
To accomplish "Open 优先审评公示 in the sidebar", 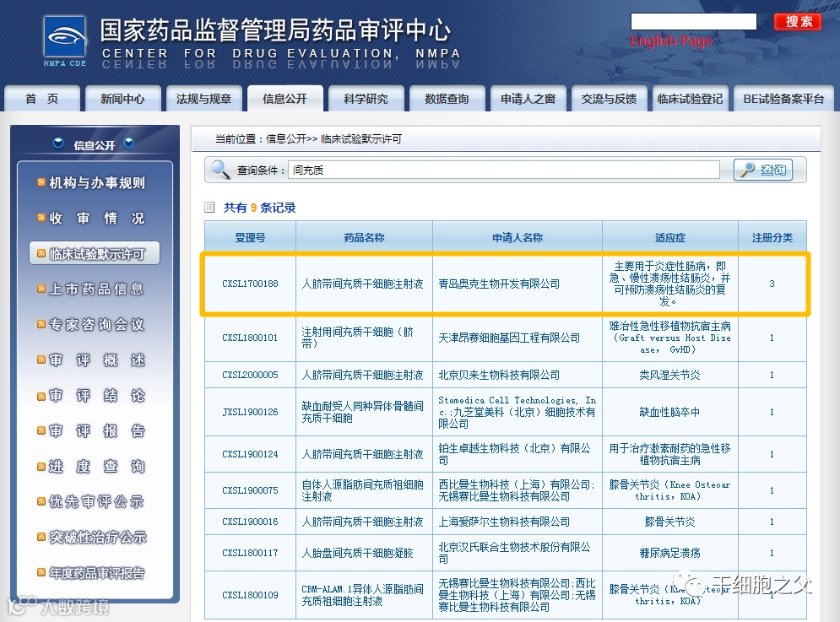I will (97, 501).
